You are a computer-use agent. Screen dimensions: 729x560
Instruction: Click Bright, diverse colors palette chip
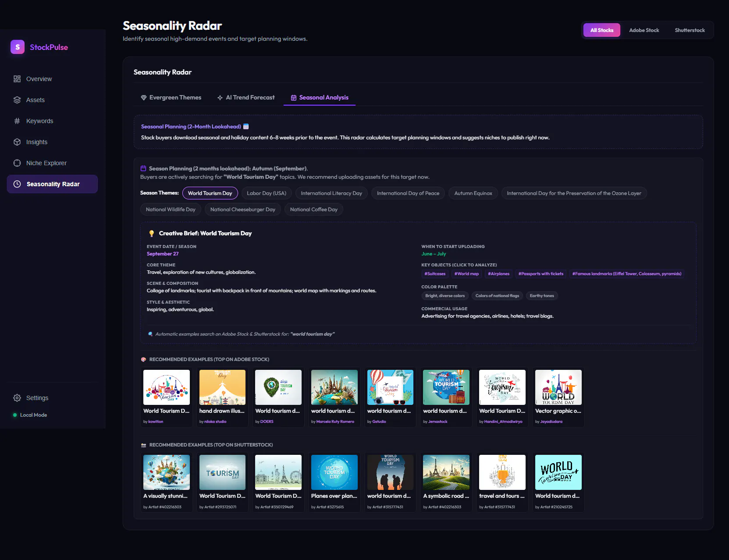(445, 296)
